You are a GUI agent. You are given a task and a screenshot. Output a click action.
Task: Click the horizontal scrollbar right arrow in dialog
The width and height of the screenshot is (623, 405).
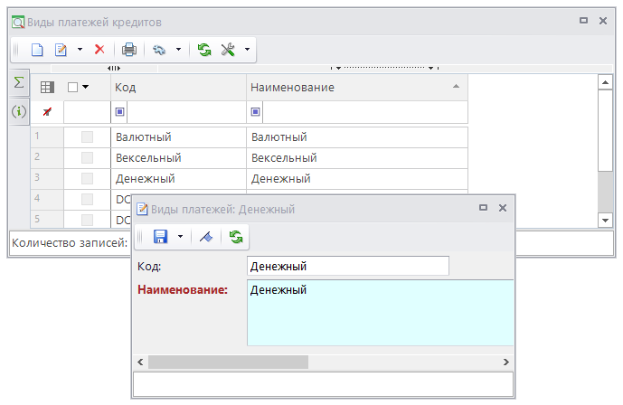(x=507, y=361)
